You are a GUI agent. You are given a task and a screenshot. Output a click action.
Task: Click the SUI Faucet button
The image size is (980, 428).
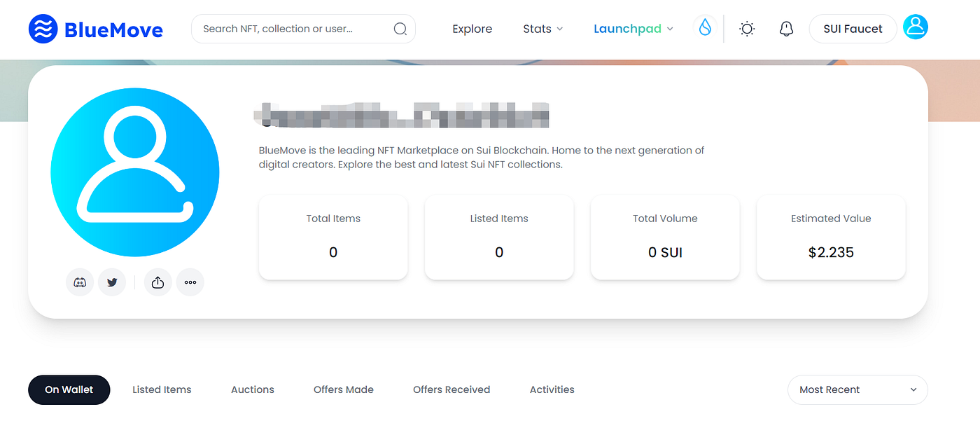(x=853, y=29)
